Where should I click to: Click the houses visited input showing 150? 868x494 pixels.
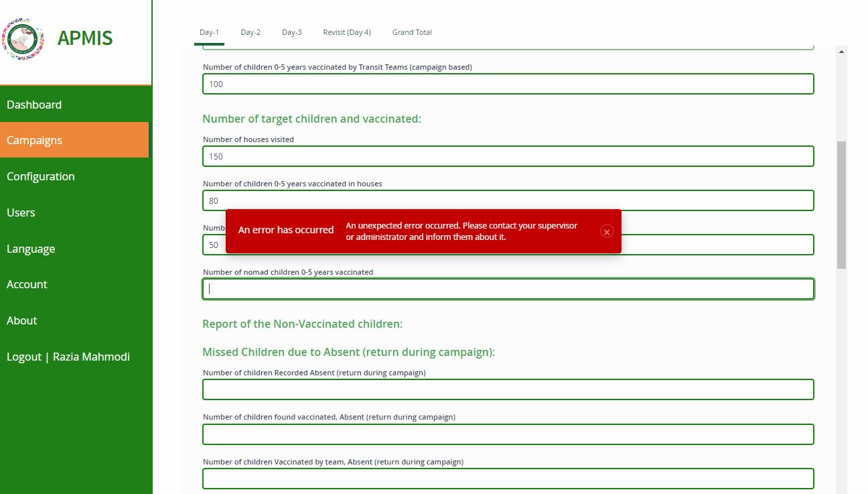(508, 156)
